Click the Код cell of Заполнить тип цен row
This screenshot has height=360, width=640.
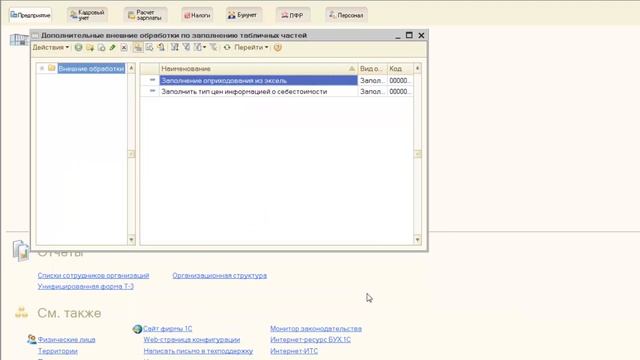click(x=399, y=91)
